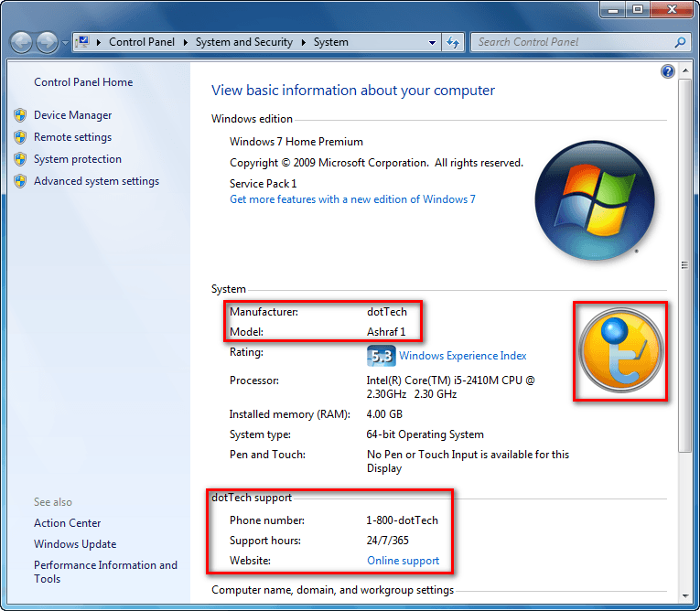Click scrollbar up arrow
This screenshot has height=611, width=700.
pos(684,71)
